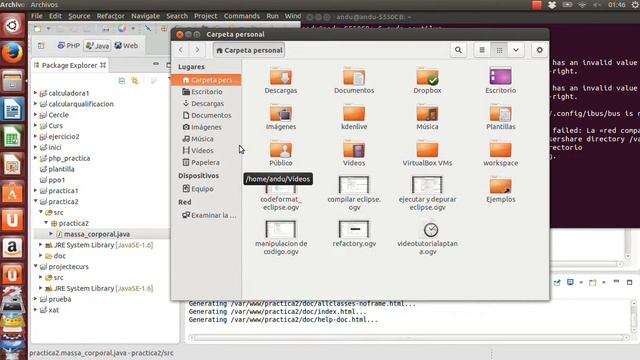Screen dimensions: 640x360
Task: Open Amazon launcher icon
Action: point(12,247)
